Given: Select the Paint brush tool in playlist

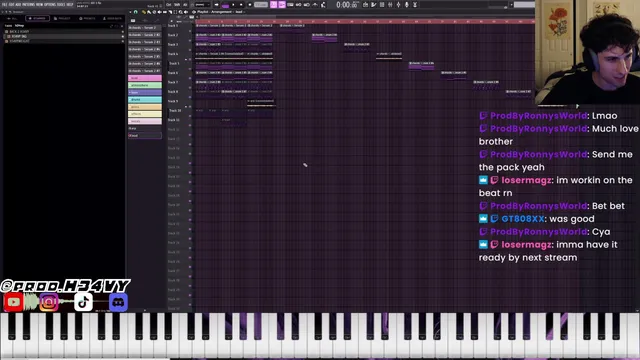Looking at the screenshot, I should [x=149, y=12].
